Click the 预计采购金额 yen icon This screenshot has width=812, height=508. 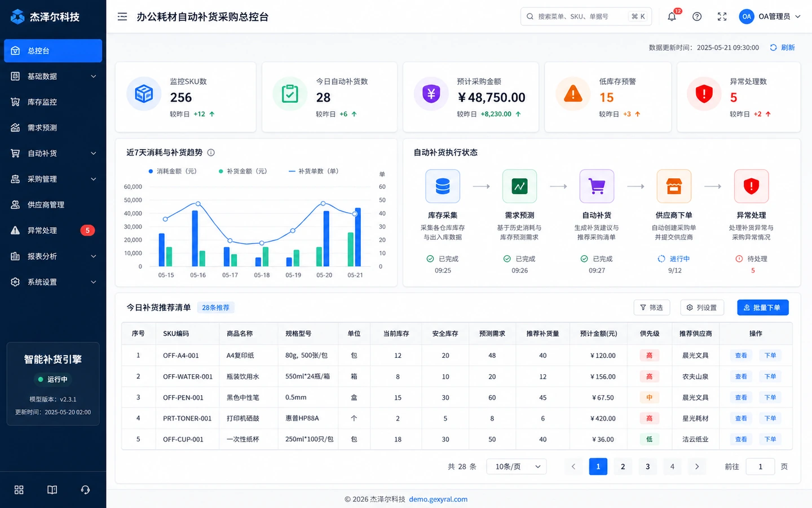431,94
